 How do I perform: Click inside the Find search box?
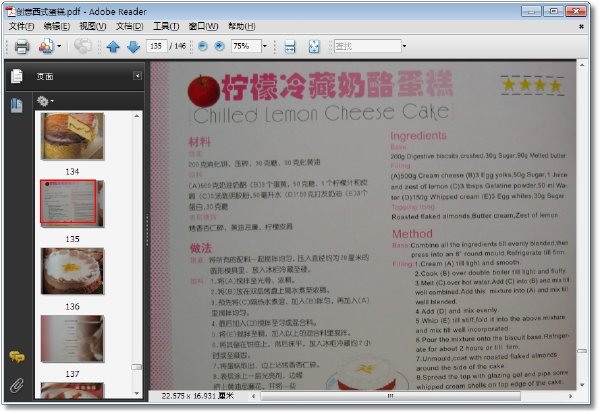367,46
